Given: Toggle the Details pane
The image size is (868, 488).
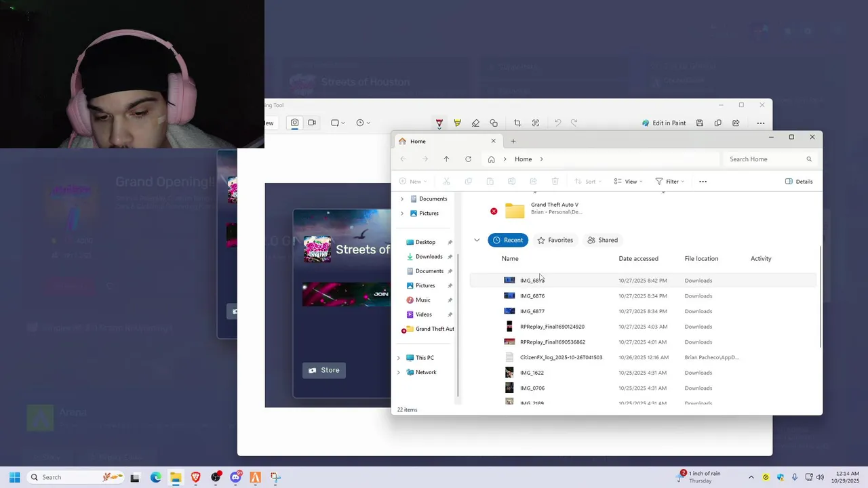Looking at the screenshot, I should (x=799, y=182).
